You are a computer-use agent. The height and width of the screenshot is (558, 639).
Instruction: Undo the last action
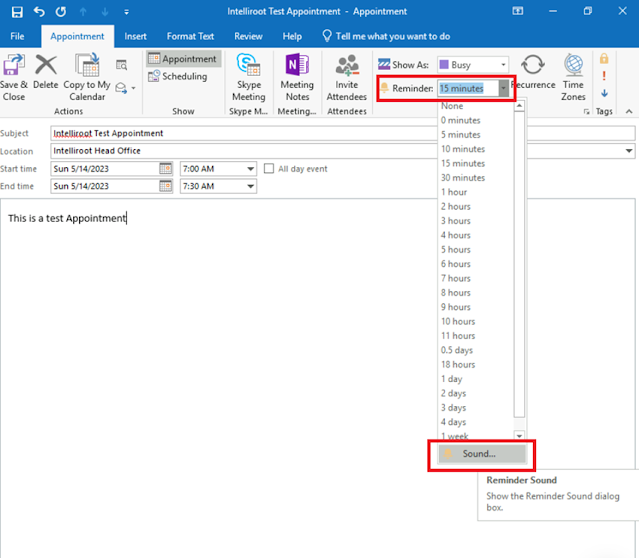39,11
